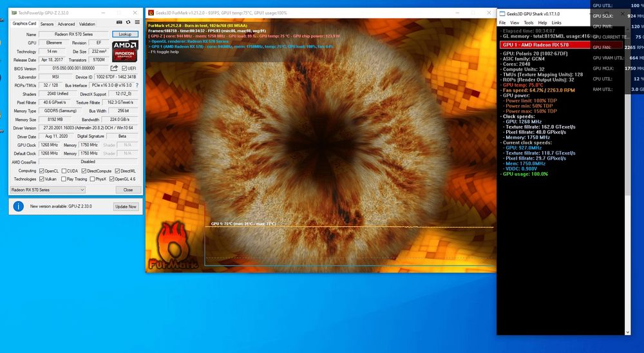644x353 pixels.
Task: Click the blue info icon in update notice
Action: [19, 206]
